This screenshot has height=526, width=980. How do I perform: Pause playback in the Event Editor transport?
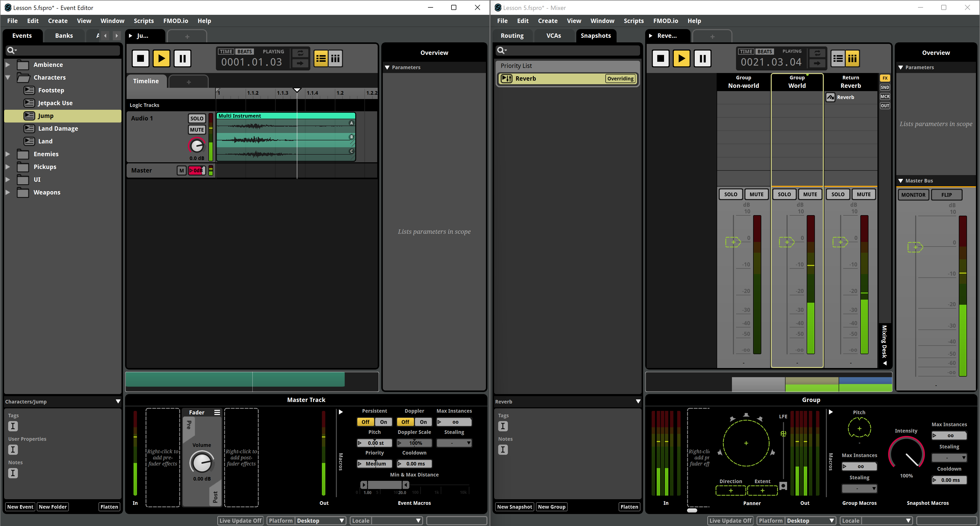tap(182, 58)
